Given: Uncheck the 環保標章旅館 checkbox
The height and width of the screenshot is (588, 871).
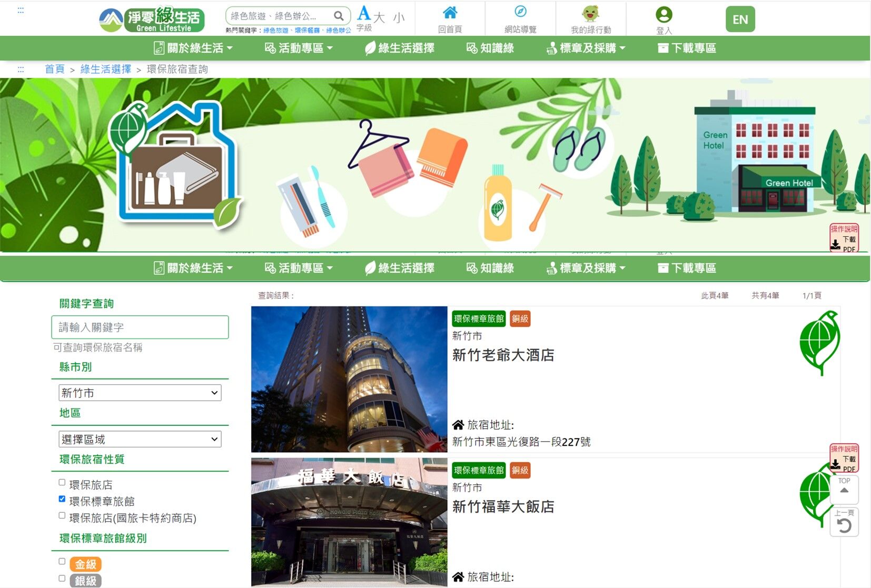Looking at the screenshot, I should point(62,499).
